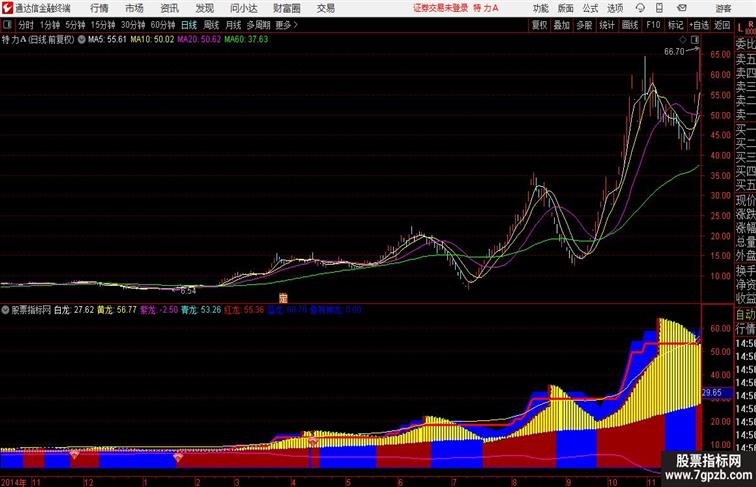
Task: Click the 通达信 app logo icon
Action: 7,8
